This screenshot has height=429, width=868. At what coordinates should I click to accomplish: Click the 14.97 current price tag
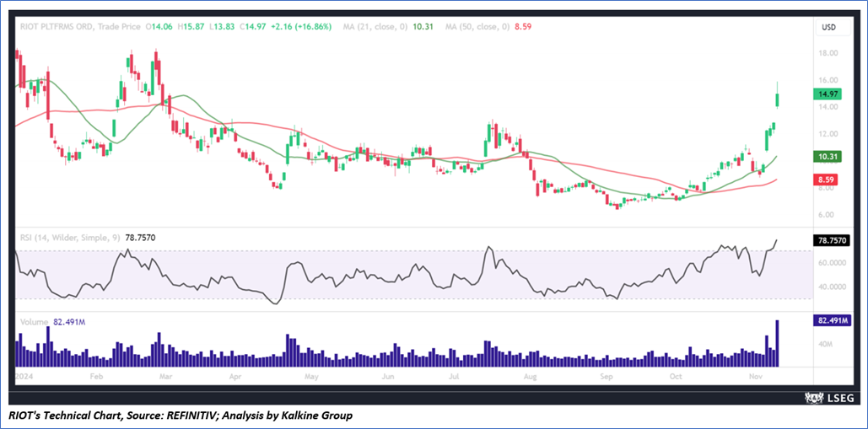[x=828, y=94]
